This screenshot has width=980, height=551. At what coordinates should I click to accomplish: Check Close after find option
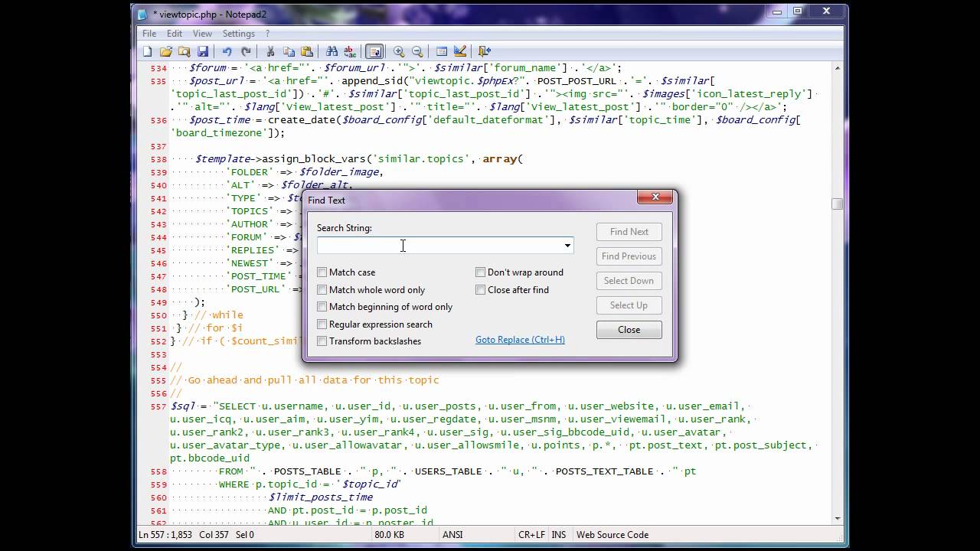481,290
